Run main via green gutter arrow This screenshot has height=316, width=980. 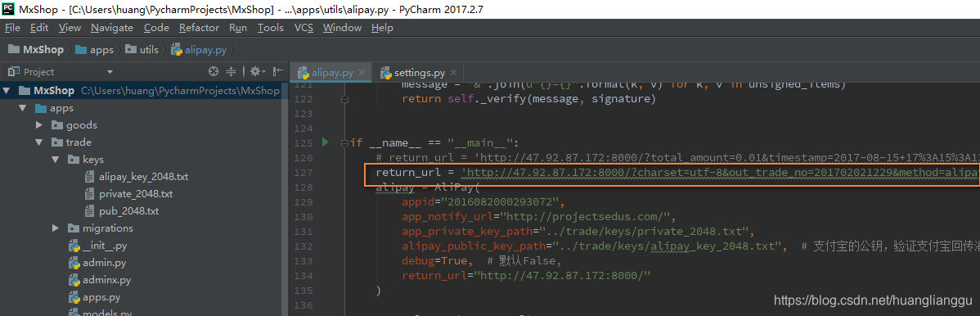point(325,142)
